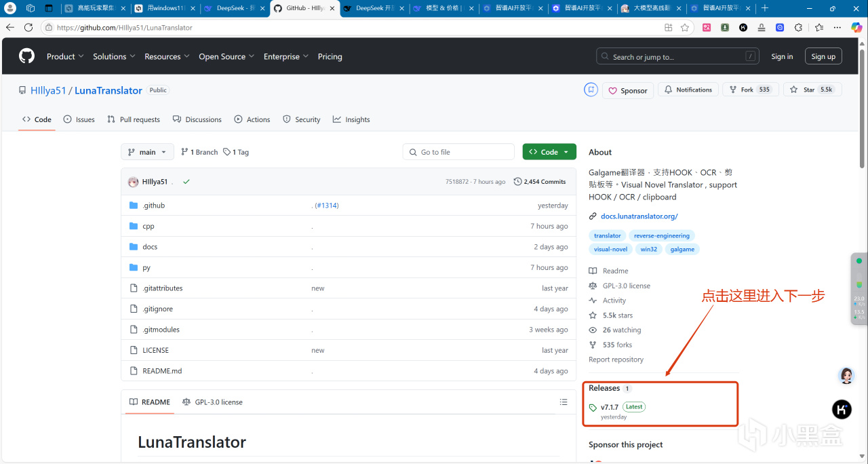Open the v7.1.7 release link
The image size is (868, 464).
pos(610,407)
